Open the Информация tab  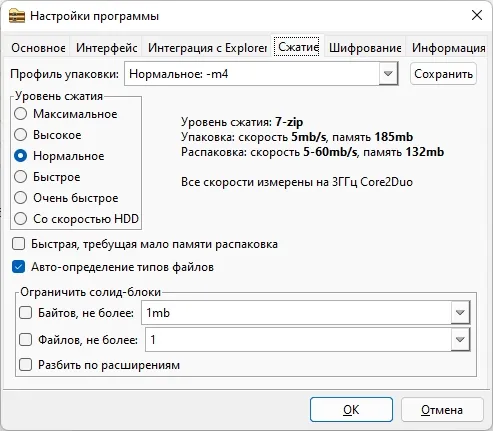[448, 48]
